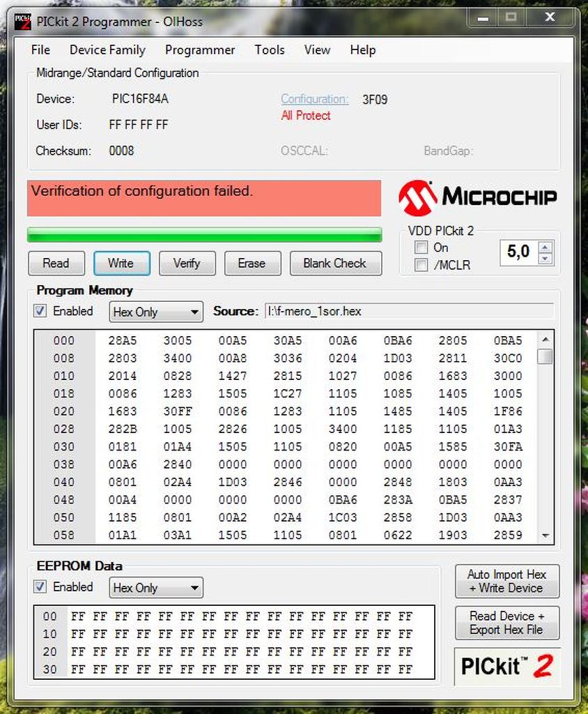Click the green progress bar

click(x=204, y=235)
